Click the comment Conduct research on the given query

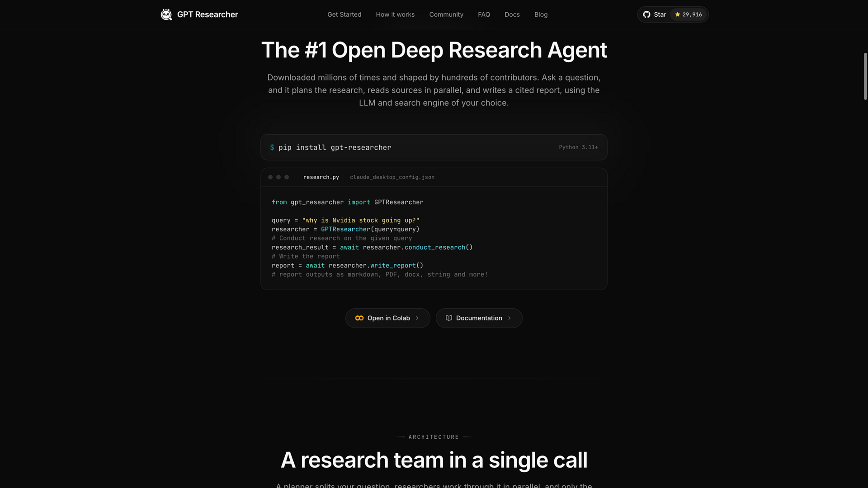342,238
